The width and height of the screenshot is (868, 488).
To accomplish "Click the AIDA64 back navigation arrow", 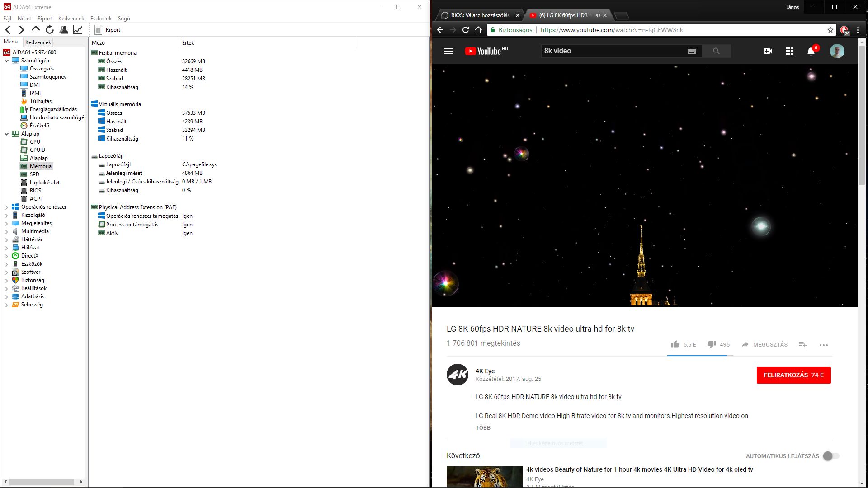I will [x=8, y=30].
